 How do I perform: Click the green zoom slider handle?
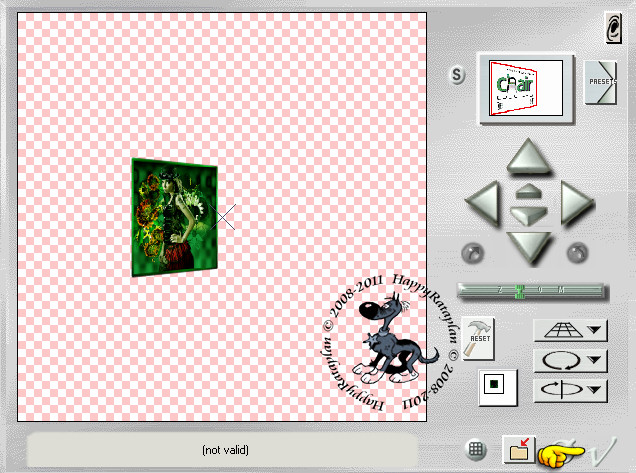520,291
